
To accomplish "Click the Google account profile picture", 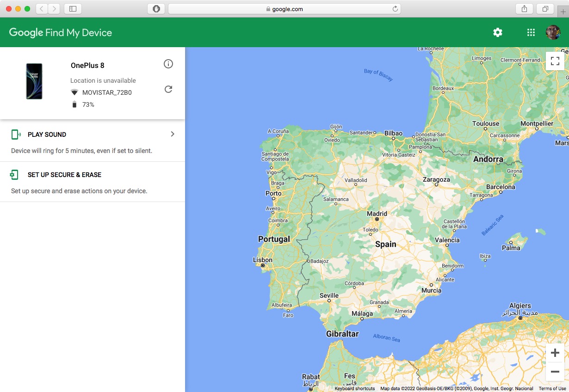I will point(553,32).
